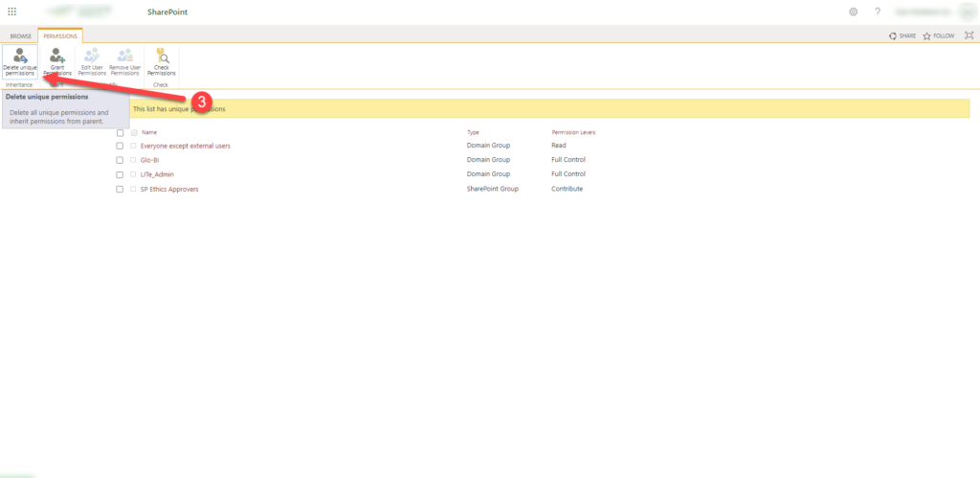
Task: Open Everyone except external users link
Action: [x=186, y=146]
